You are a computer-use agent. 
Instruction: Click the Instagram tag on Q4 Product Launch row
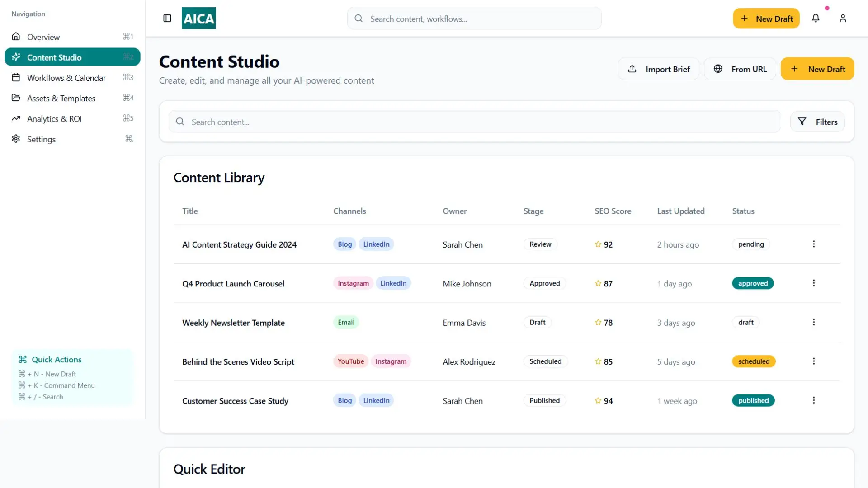pyautogui.click(x=353, y=283)
